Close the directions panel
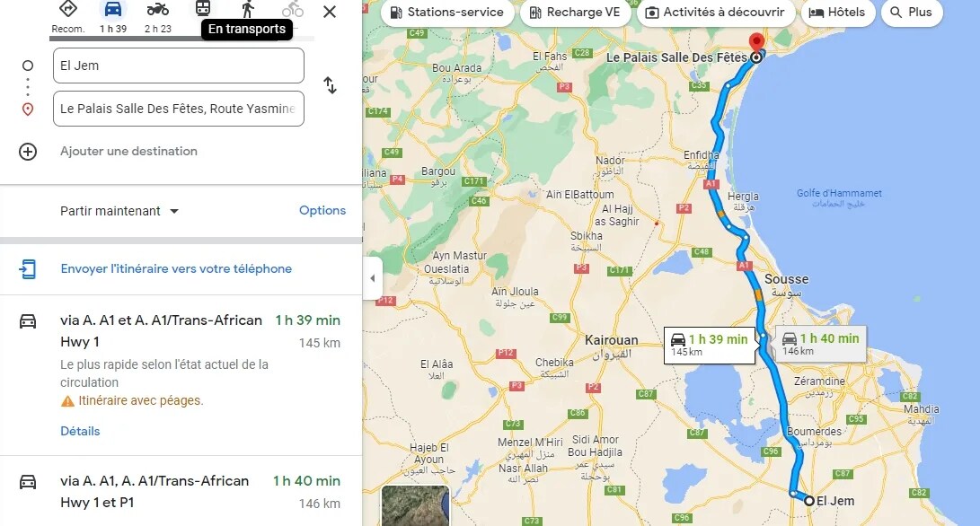The height and width of the screenshot is (526, 980). [330, 12]
